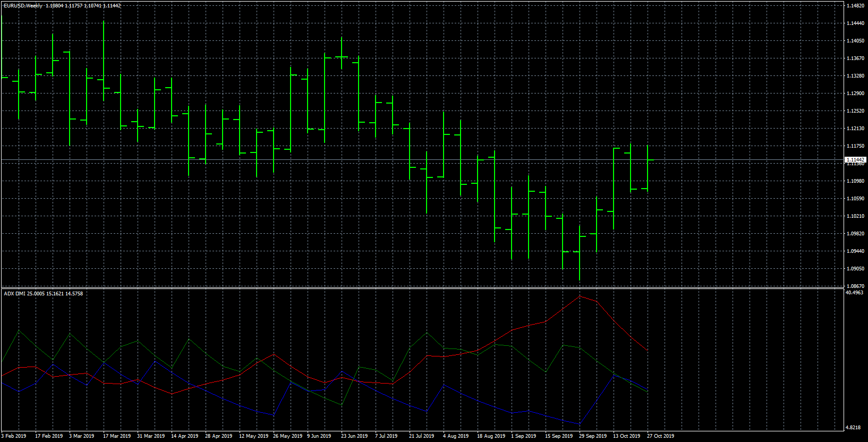Click the 40.4963 indicator scale value

point(854,293)
